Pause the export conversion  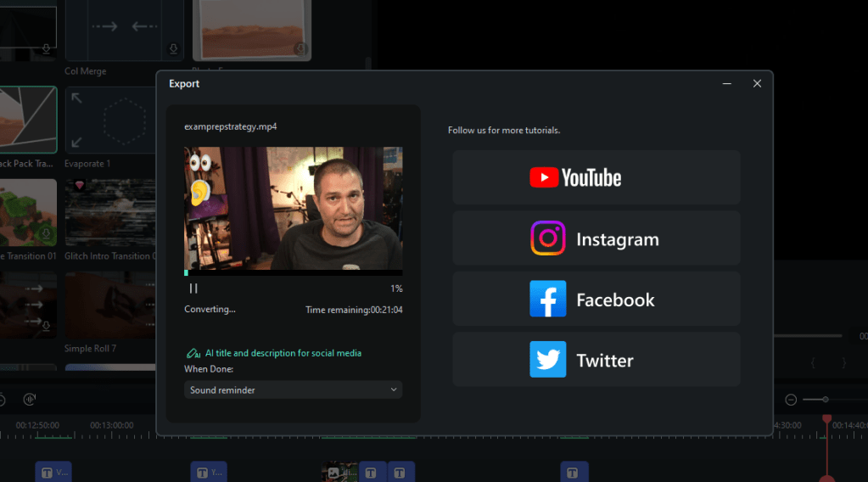coord(193,289)
